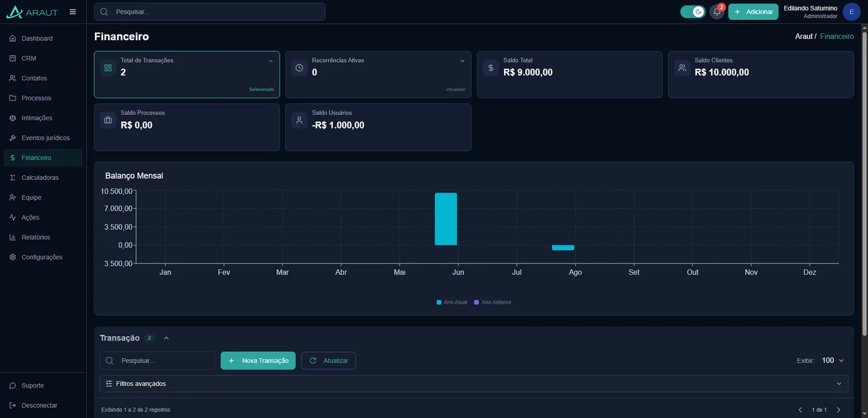Click the briefcase icon in Saldo Processos card
Image resolution: width=868 pixels, height=418 pixels.
pyautogui.click(x=108, y=120)
